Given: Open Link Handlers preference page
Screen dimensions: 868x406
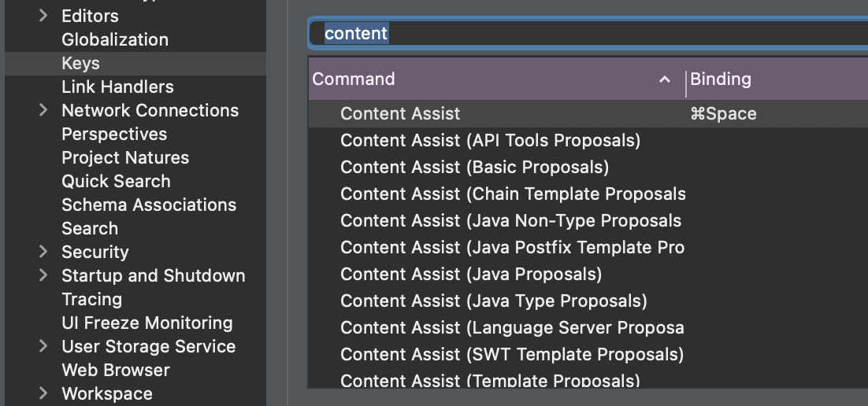Looking at the screenshot, I should [x=117, y=87].
